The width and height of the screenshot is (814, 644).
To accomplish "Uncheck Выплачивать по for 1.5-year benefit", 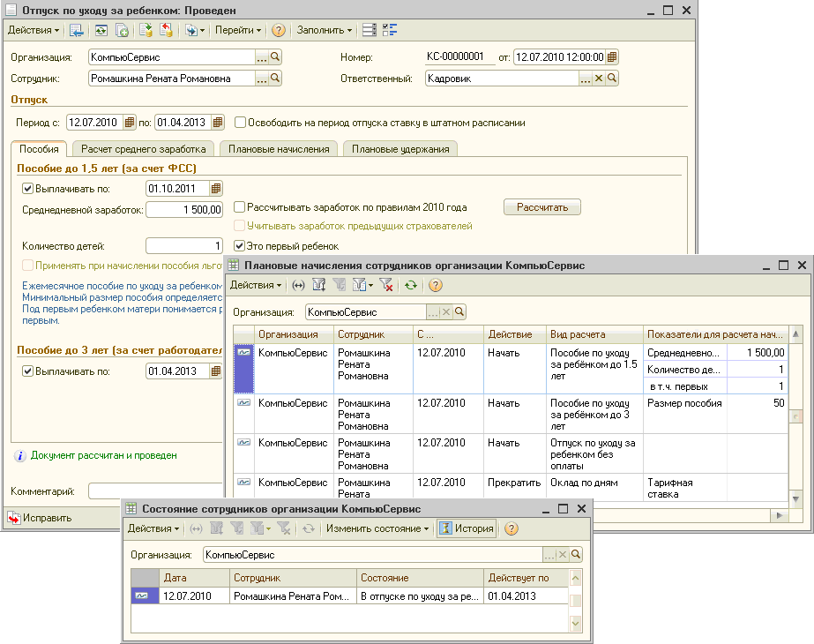I will click(x=27, y=189).
